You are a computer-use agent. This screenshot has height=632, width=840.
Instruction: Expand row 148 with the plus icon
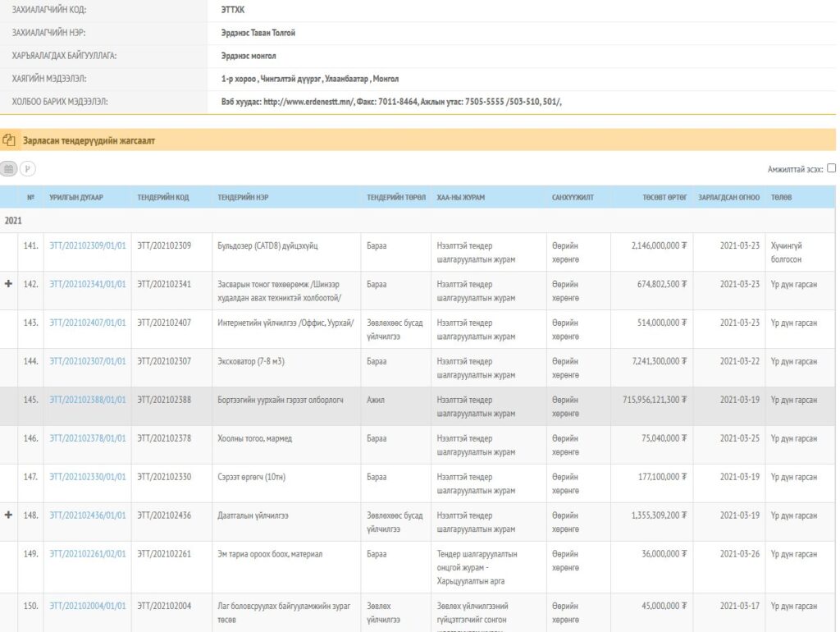8,515
